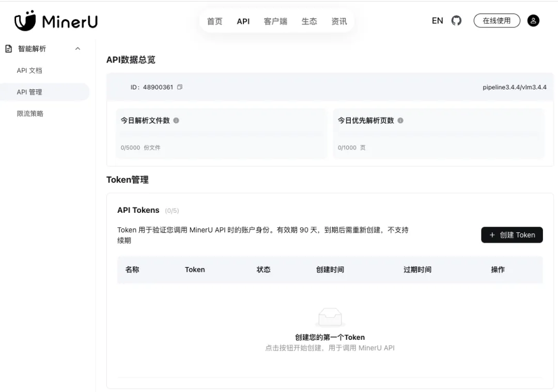The height and width of the screenshot is (392, 558).
Task: Open the 生态 navigation item
Action: (x=309, y=21)
